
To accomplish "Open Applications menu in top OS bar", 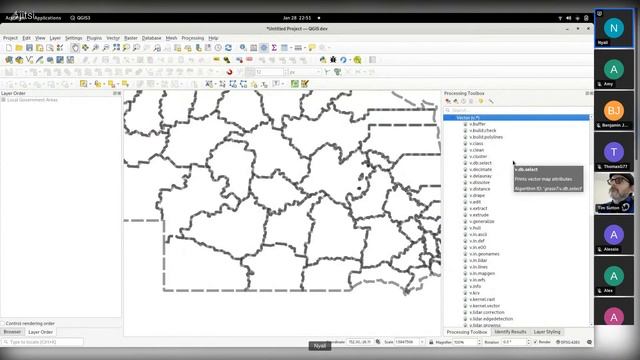I will (48, 18).
